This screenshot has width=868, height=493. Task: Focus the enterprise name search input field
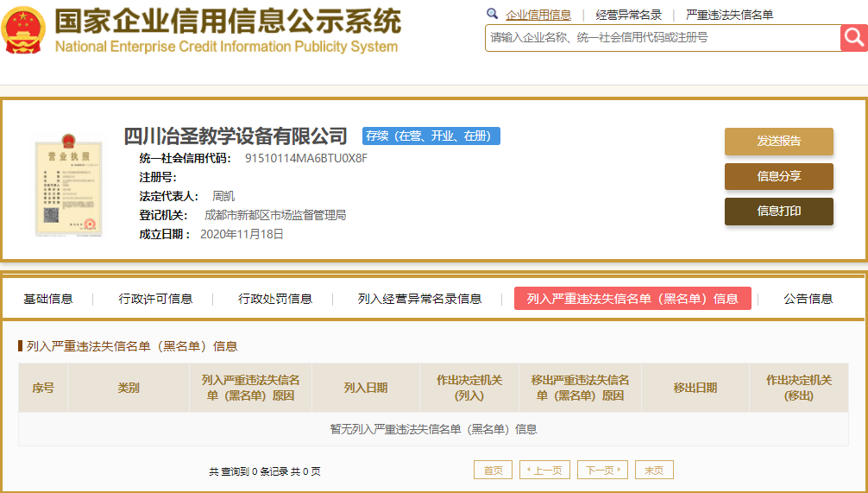tap(663, 38)
